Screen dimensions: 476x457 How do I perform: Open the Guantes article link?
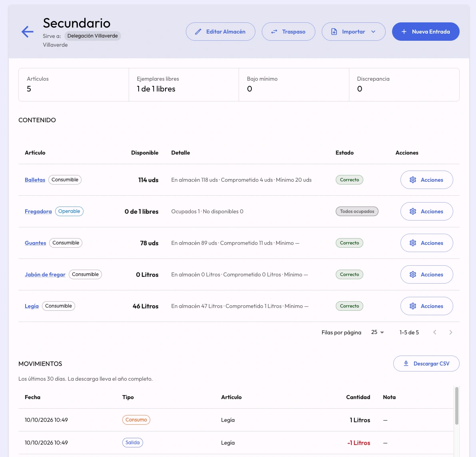pyautogui.click(x=36, y=243)
